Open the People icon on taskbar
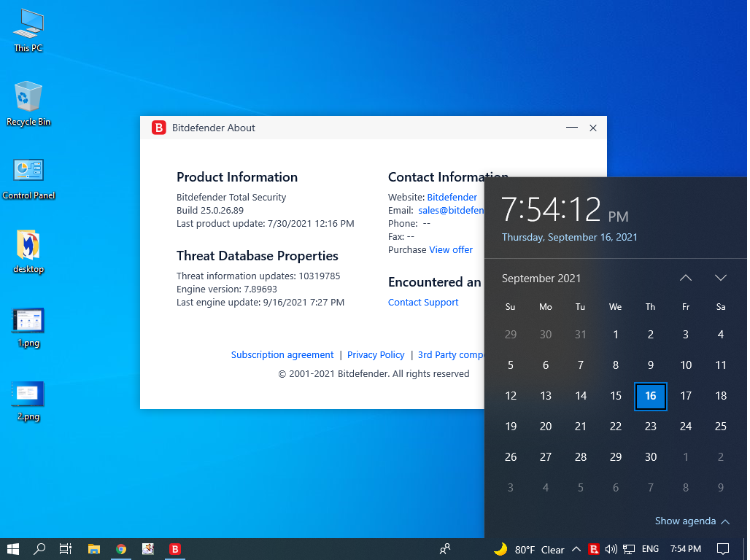750x560 pixels. (x=445, y=549)
